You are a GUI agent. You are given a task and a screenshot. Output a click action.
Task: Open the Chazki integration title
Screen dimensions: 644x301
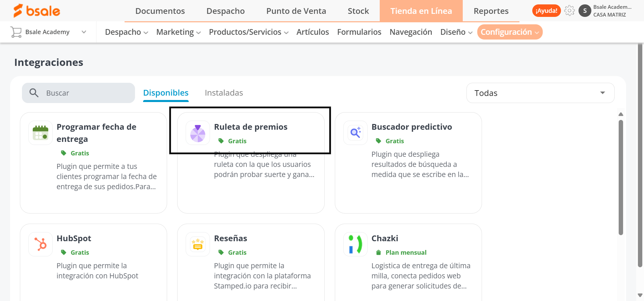pos(385,239)
